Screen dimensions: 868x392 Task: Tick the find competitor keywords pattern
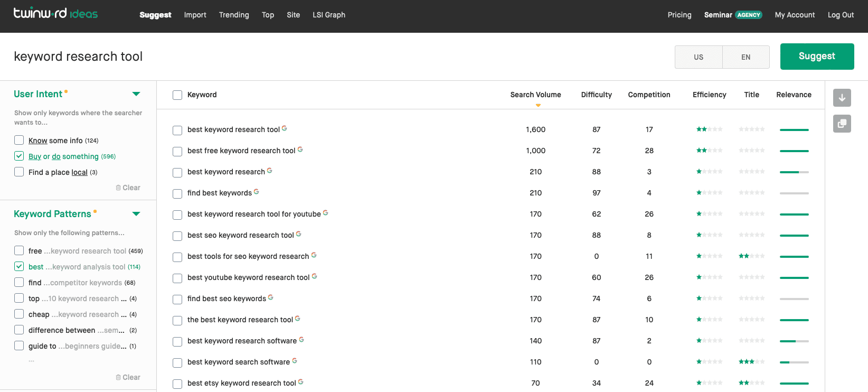pos(19,282)
